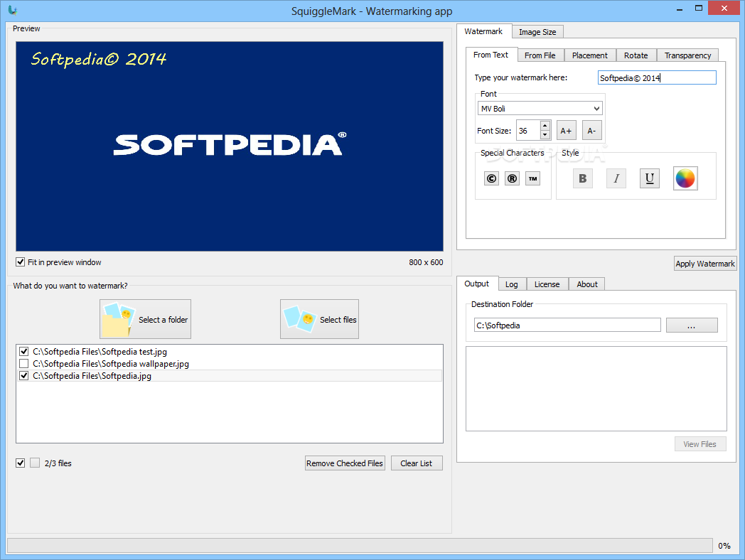Click the Clear List button

tap(416, 463)
